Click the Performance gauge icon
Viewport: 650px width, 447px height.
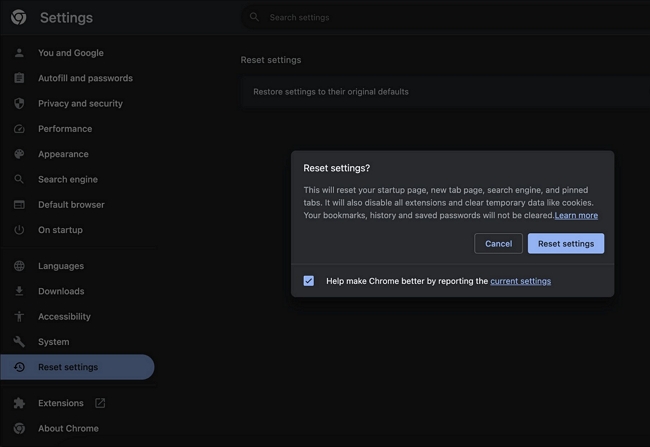click(19, 129)
